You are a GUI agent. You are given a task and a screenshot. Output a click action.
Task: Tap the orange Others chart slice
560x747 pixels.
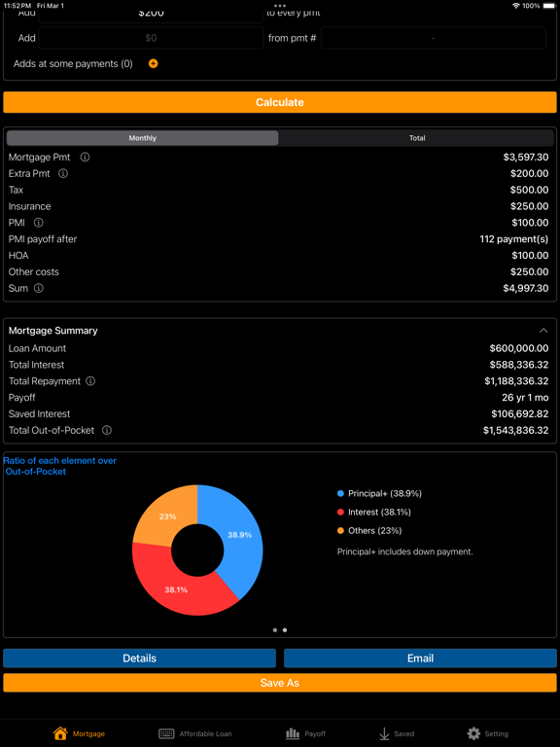[167, 516]
